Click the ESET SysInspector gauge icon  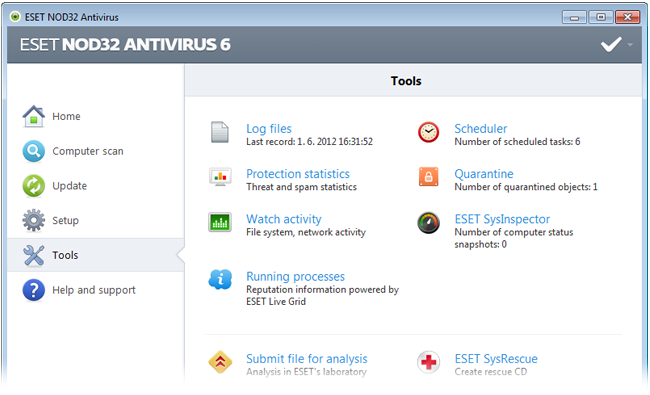[429, 223]
